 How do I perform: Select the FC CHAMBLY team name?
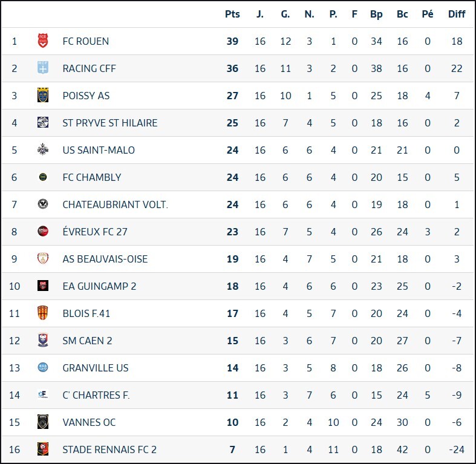click(92, 177)
